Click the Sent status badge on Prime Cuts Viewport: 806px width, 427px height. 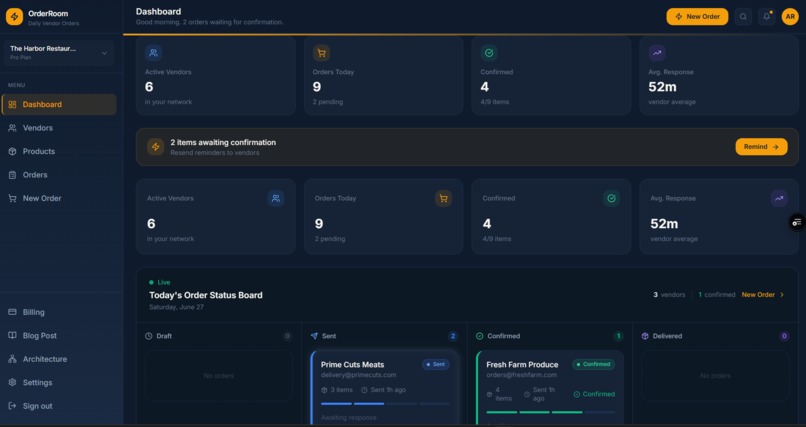[436, 364]
